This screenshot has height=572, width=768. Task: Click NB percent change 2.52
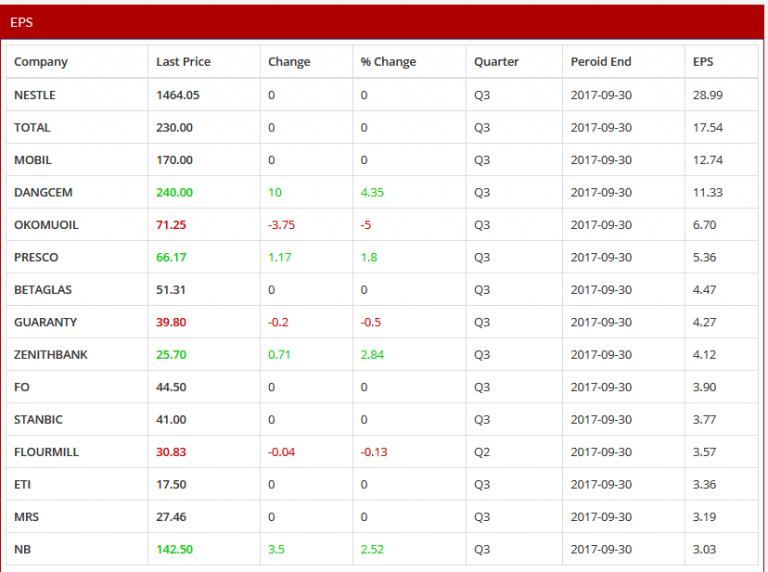click(x=372, y=549)
